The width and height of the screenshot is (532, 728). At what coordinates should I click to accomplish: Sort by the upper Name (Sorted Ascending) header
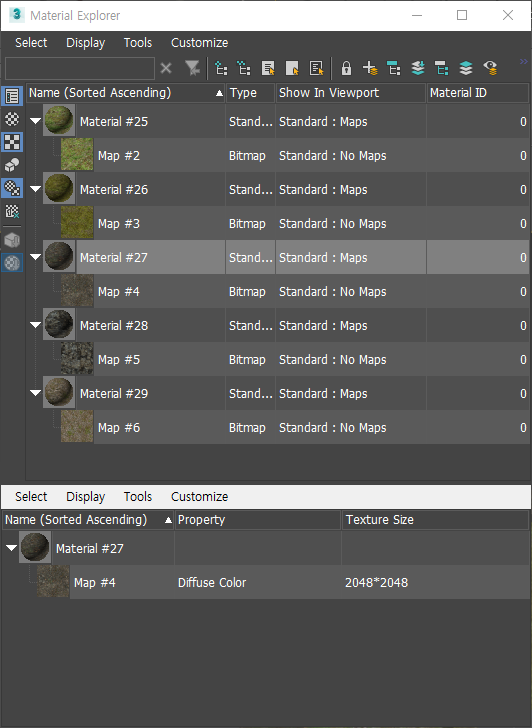click(x=126, y=93)
